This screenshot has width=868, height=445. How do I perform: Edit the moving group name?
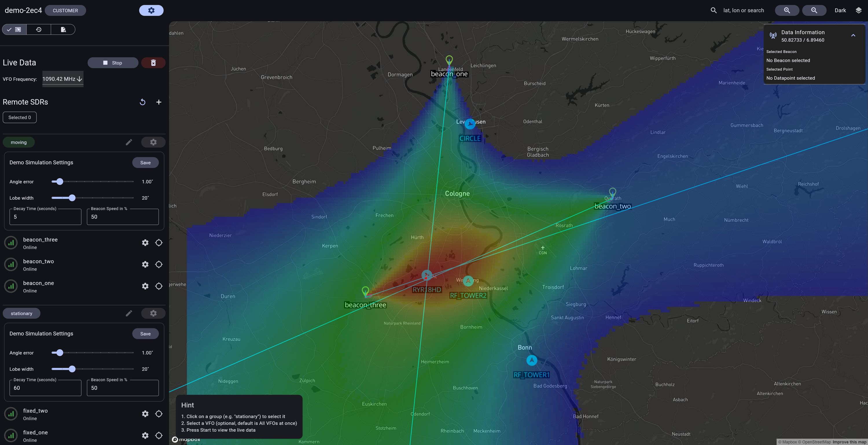tap(129, 142)
